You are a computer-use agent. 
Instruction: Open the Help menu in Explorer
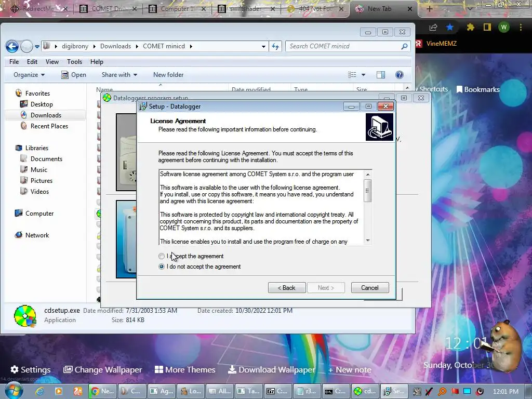[97, 62]
